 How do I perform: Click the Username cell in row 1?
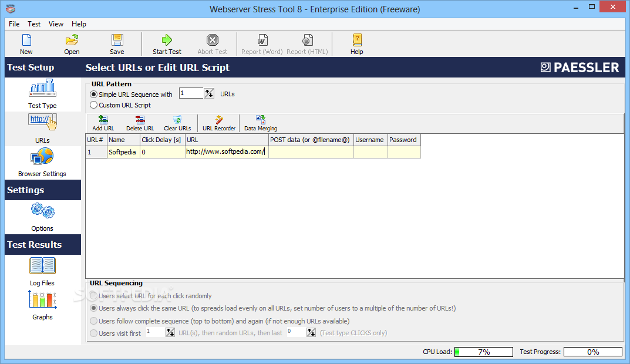click(370, 152)
